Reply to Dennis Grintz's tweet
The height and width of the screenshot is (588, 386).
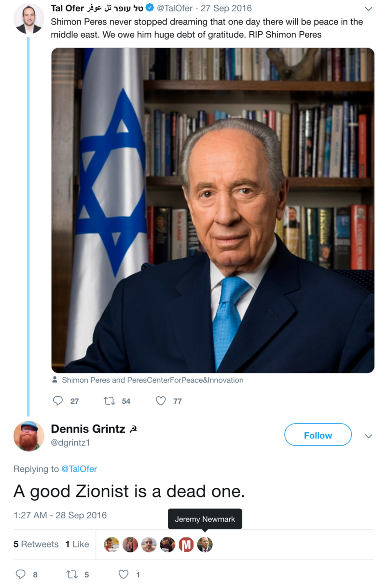pos(20,574)
